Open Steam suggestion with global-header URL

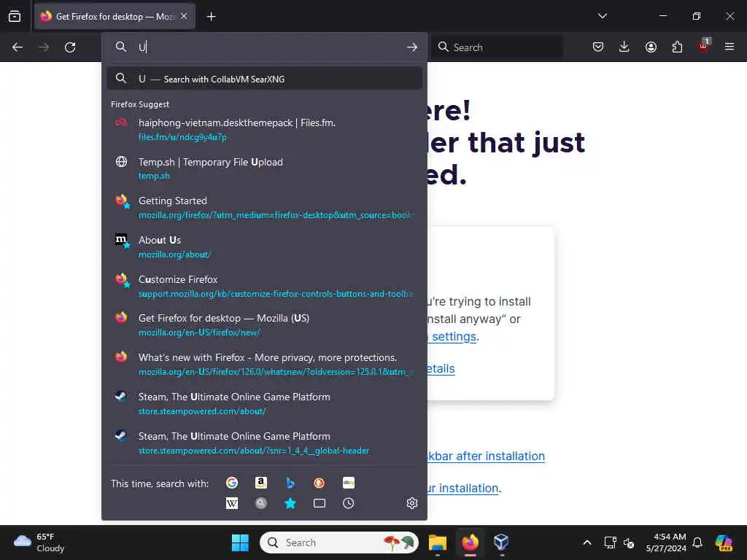pos(264,443)
